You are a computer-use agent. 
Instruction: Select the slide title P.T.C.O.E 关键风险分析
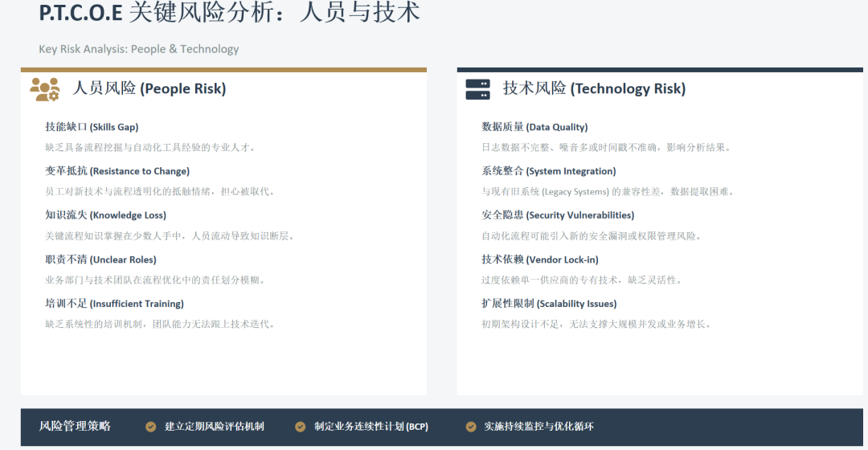[158, 12]
